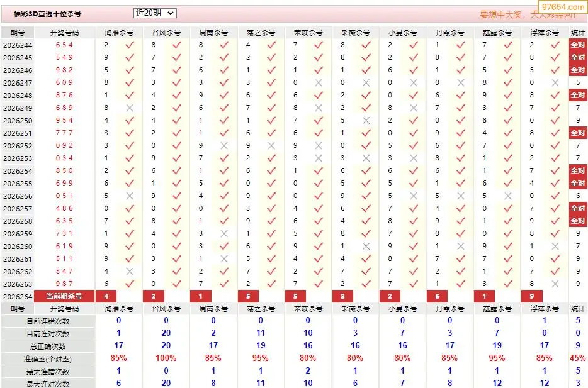The width and height of the screenshot is (588, 388).
Task: Click gray X under 周南杀号 for 2026252
Action: pos(224,146)
